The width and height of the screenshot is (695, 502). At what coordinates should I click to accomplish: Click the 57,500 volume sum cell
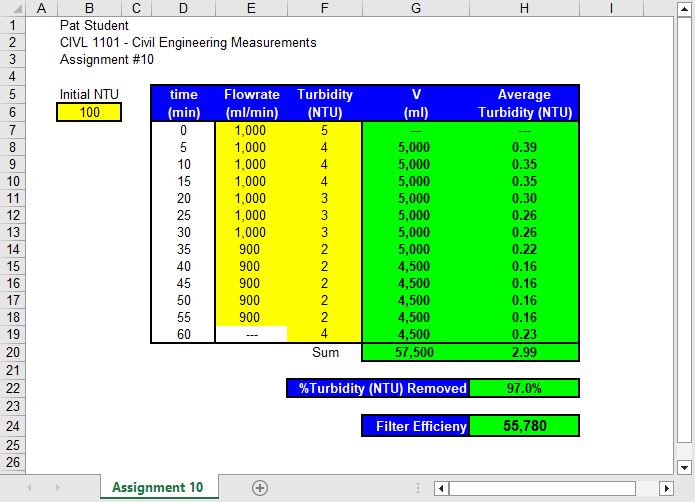tap(415, 352)
